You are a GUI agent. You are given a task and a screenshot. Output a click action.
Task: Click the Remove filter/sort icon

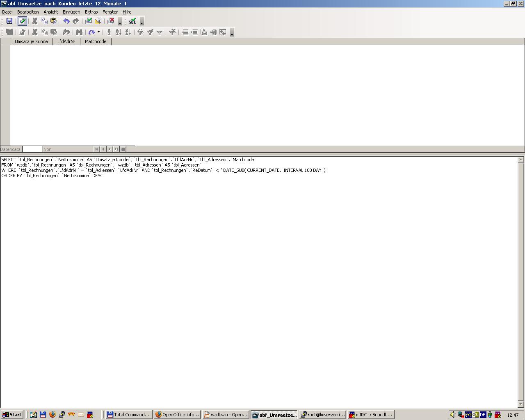click(172, 32)
